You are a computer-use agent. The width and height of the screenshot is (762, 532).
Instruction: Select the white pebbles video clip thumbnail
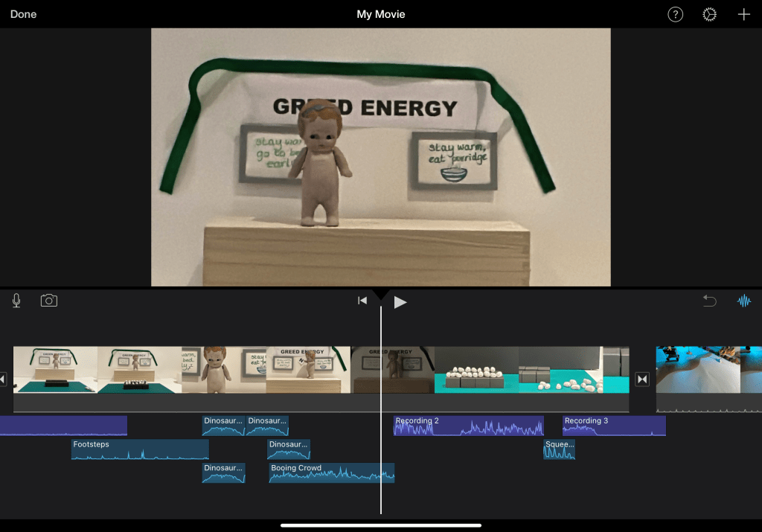(x=476, y=370)
